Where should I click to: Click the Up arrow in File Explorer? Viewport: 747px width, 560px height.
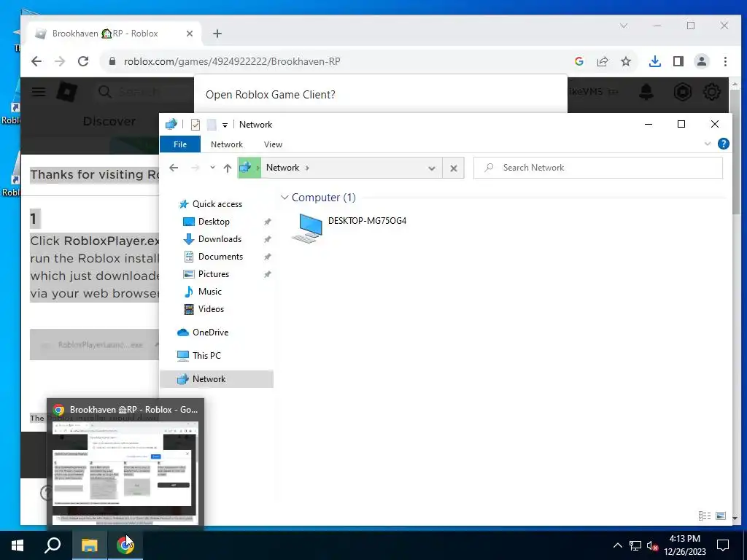tap(228, 168)
